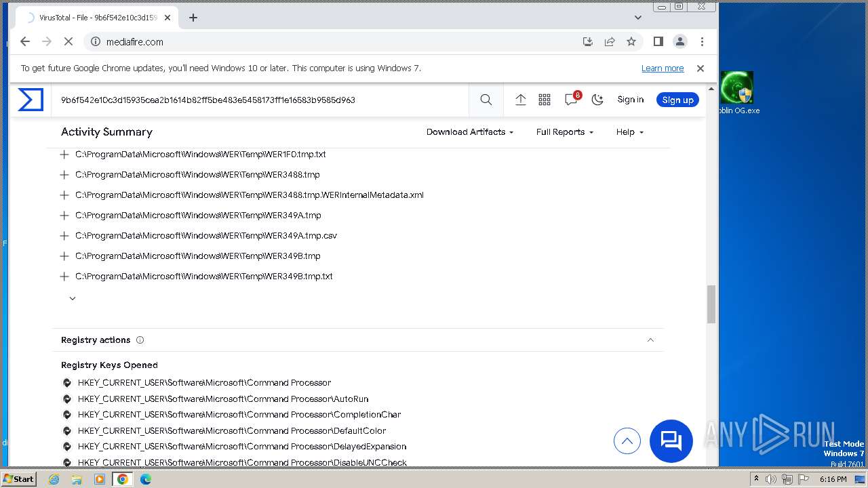The width and height of the screenshot is (868, 488).
Task: Click the page vertical scrollbar thumb
Action: 711,304
